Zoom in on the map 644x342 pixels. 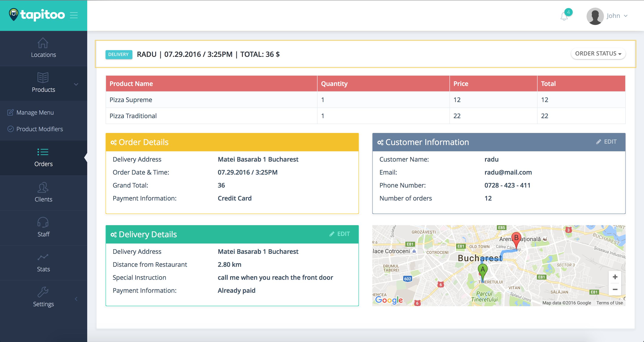tap(615, 277)
